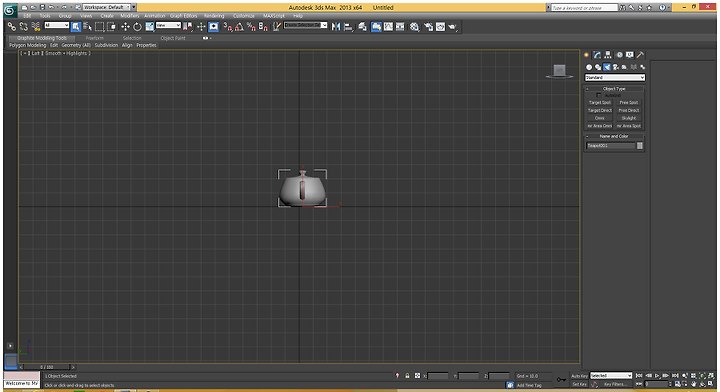Image resolution: width=720 pixels, height=392 pixels.
Task: Enable the AutoGrid checkbox
Action: (598, 95)
